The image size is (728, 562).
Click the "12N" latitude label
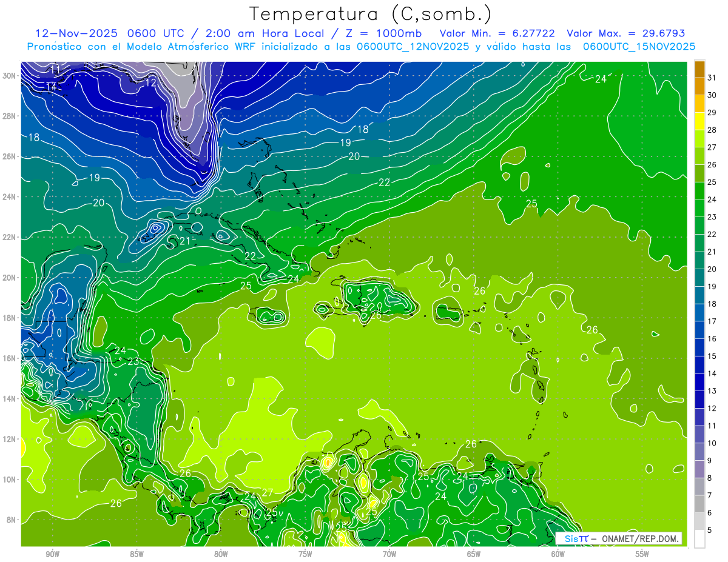point(10,439)
